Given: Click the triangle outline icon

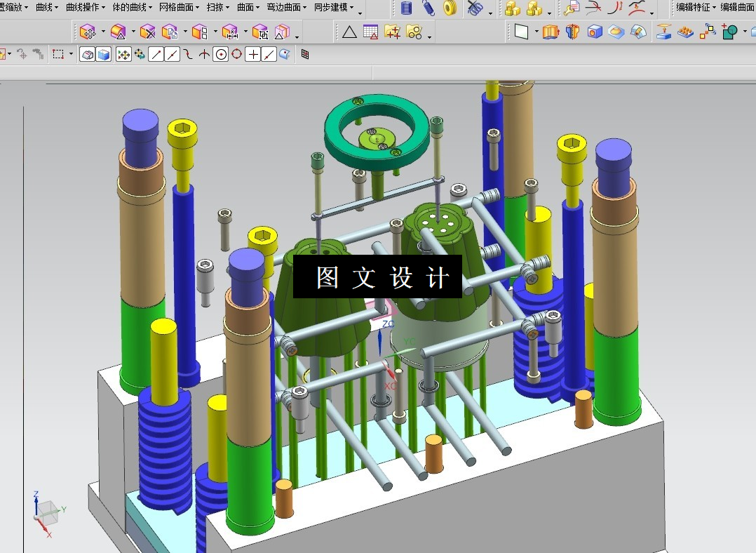Looking at the screenshot, I should [349, 32].
